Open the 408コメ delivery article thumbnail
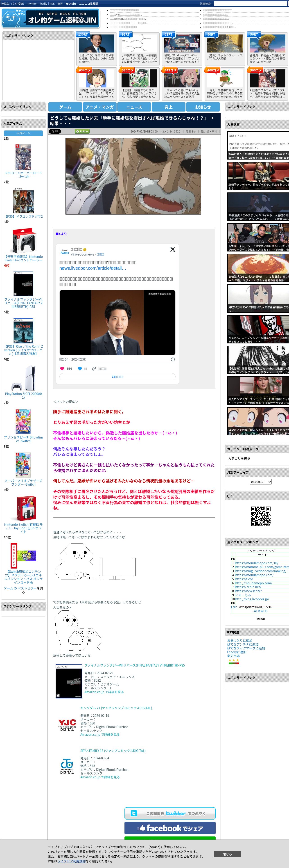The height and width of the screenshot is (868, 289). tap(225, 78)
